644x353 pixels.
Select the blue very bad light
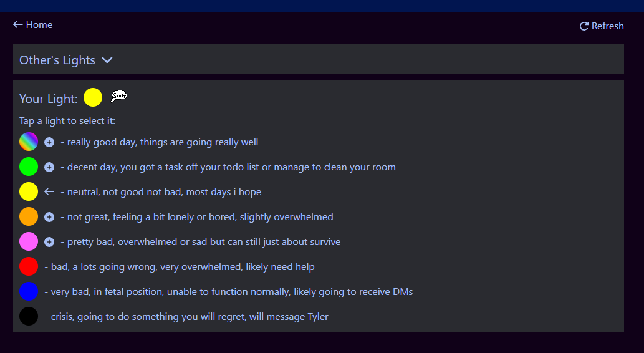tap(29, 291)
